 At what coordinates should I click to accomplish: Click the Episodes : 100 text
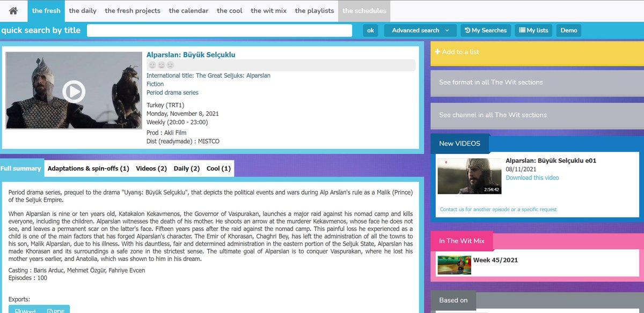point(28,278)
